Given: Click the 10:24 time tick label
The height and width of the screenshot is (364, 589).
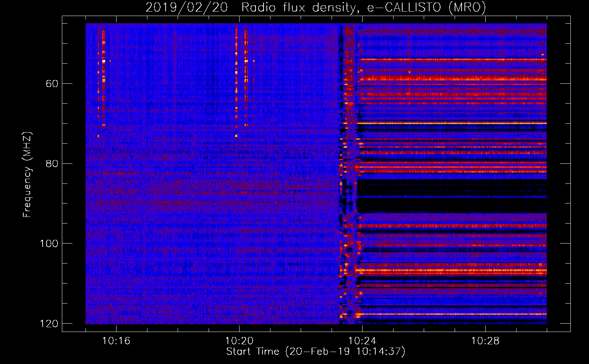Looking at the screenshot, I should (x=362, y=341).
